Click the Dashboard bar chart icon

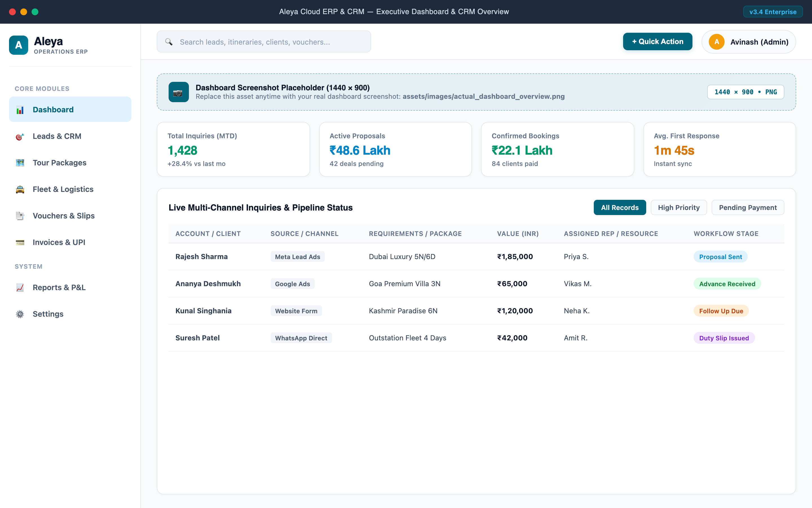tap(20, 110)
